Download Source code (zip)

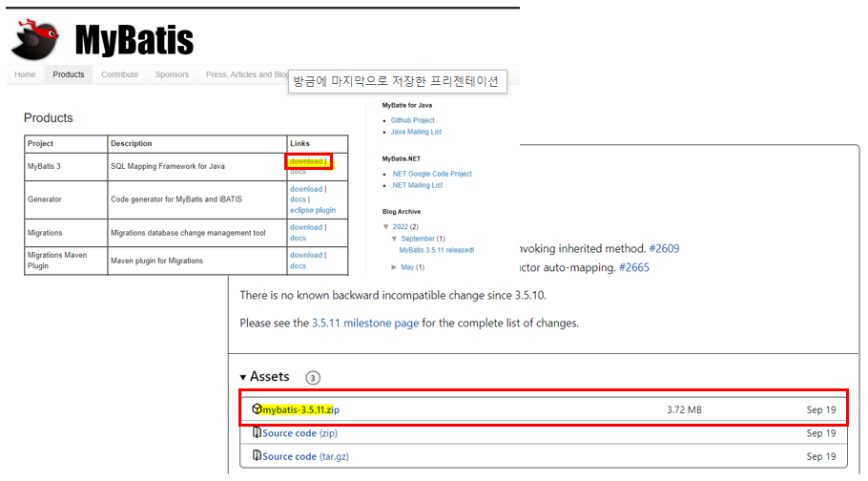(x=300, y=432)
